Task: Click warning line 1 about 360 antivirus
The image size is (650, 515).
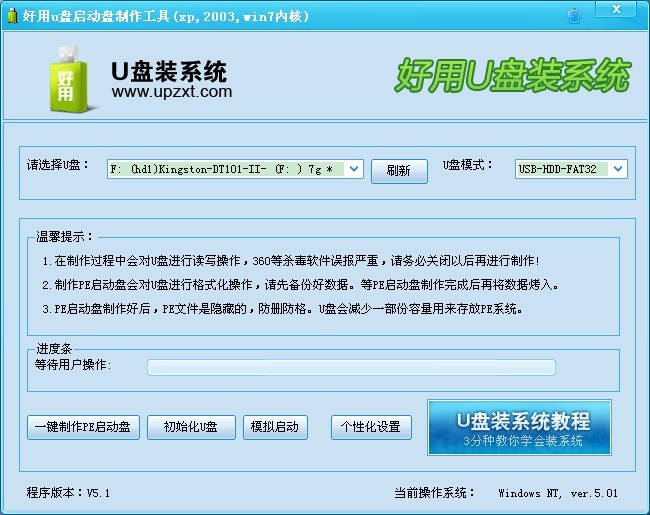Action: point(291,261)
